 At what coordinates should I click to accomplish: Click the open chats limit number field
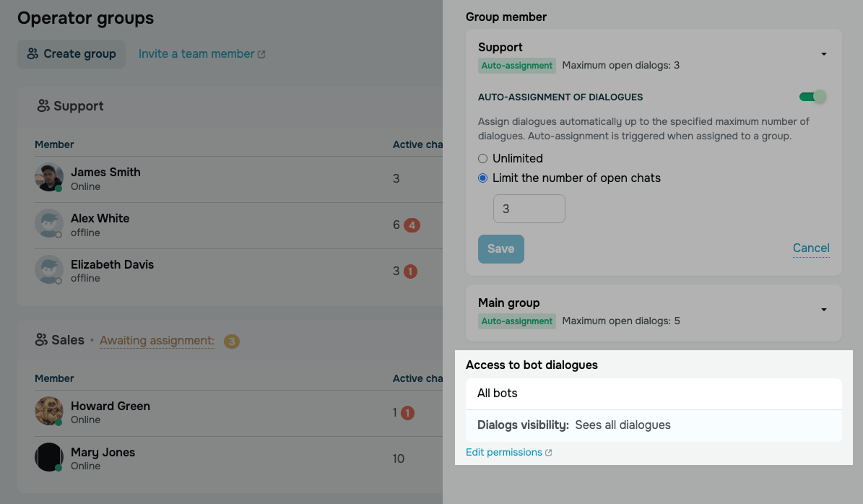tap(529, 209)
